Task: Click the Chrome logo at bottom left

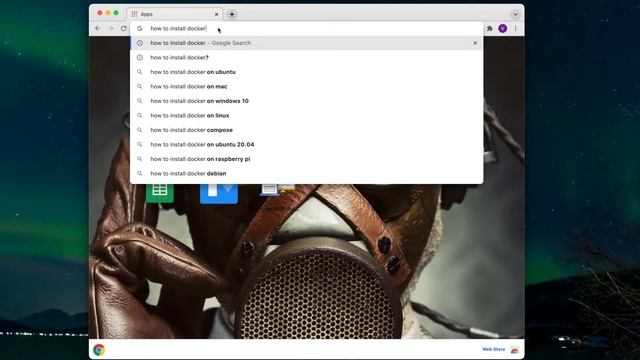Action: (99, 350)
